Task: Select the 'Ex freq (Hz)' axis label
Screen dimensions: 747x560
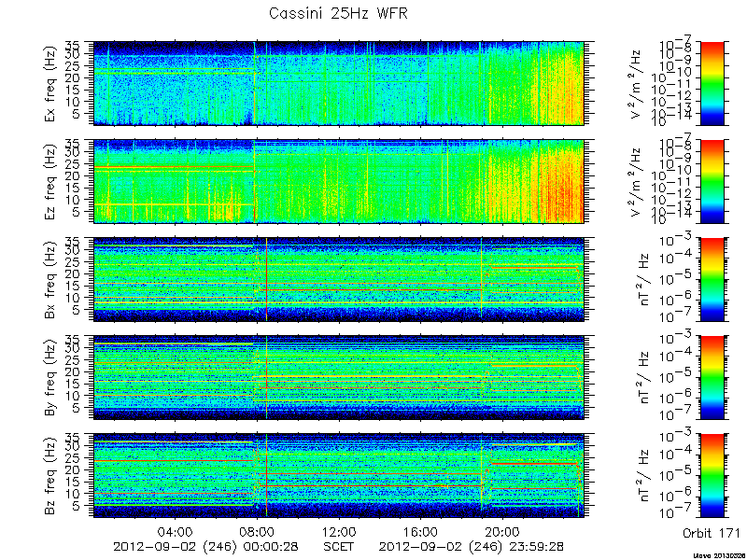Action: pyautogui.click(x=51, y=83)
